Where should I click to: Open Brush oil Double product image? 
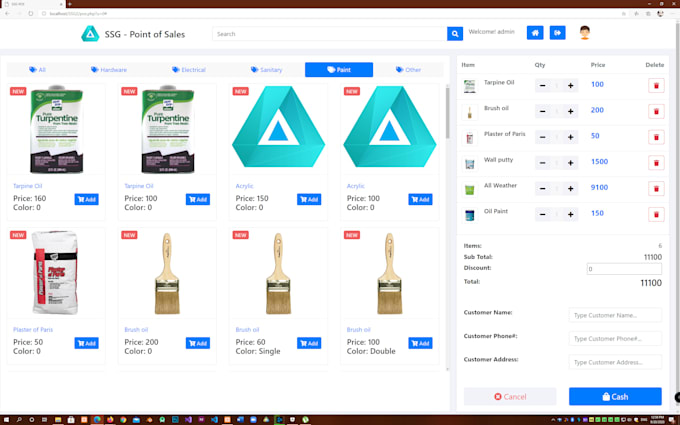(389, 273)
